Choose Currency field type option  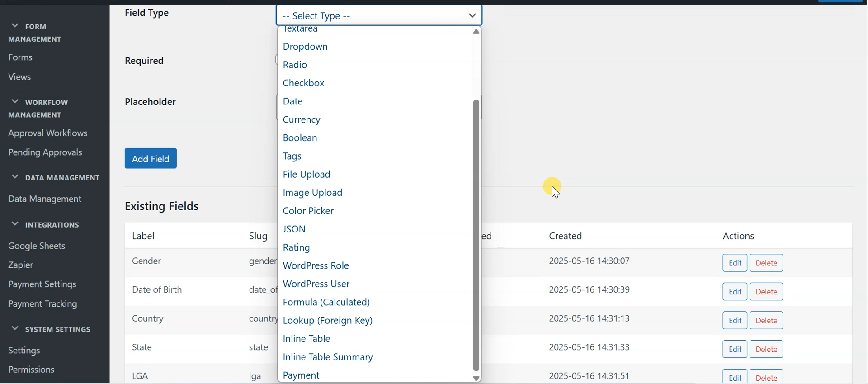click(374, 120)
